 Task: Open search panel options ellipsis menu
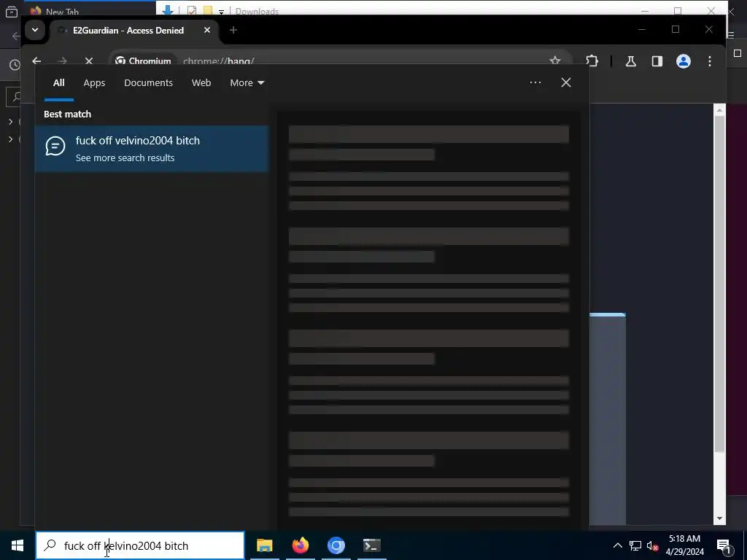click(535, 82)
